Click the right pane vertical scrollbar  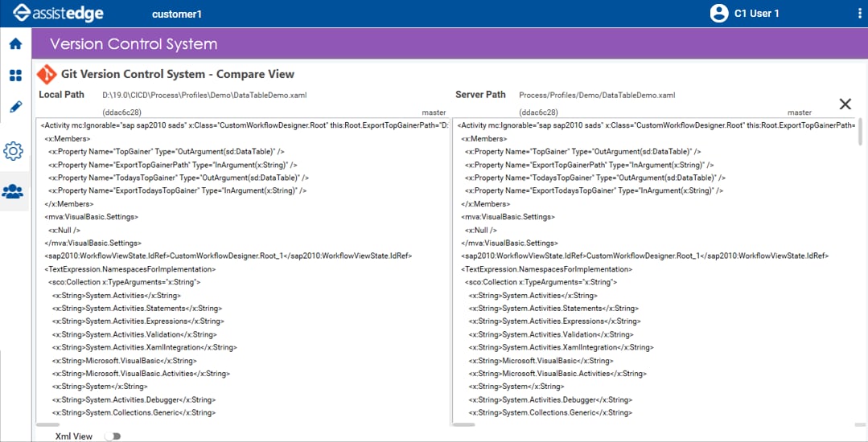pos(860,130)
